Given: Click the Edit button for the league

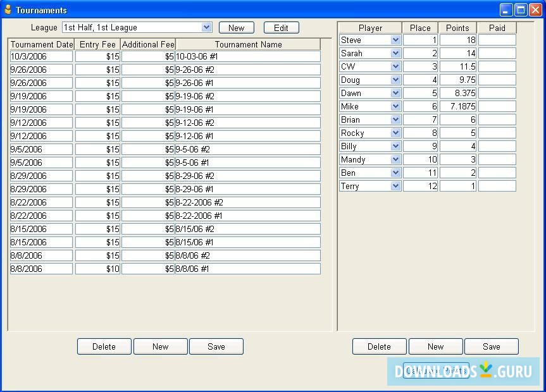Looking at the screenshot, I should pyautogui.click(x=281, y=27).
